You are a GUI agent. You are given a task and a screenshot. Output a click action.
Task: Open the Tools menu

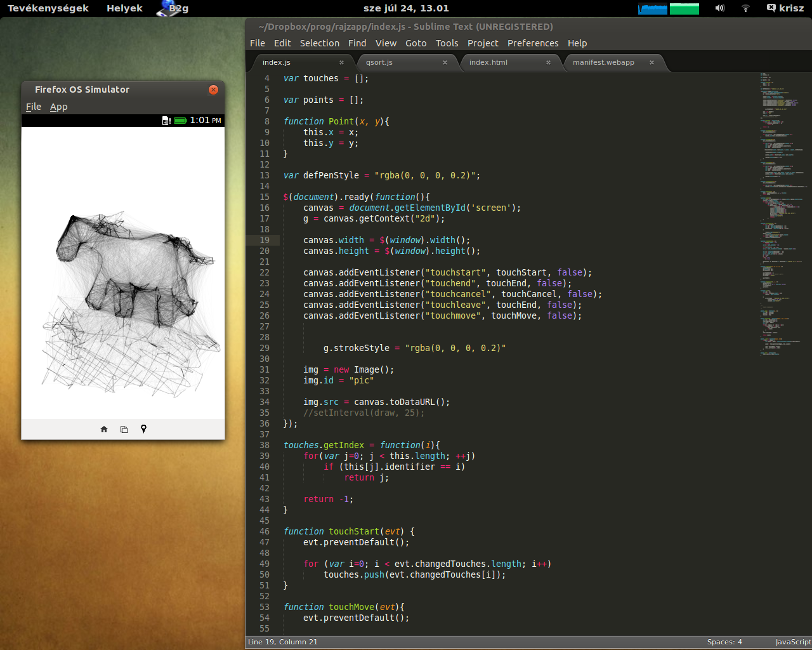coord(447,43)
